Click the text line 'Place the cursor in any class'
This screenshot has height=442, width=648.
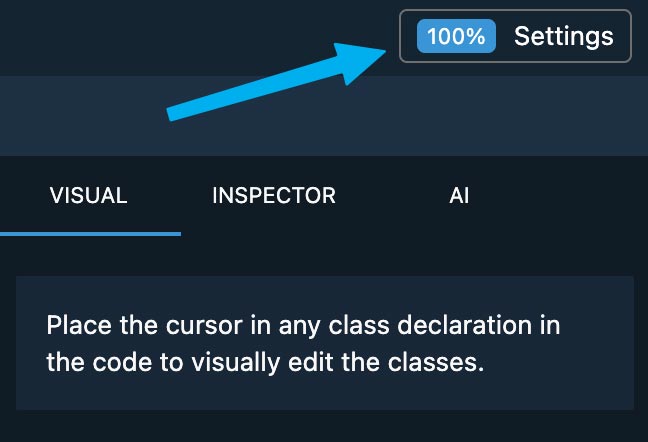click(218, 325)
